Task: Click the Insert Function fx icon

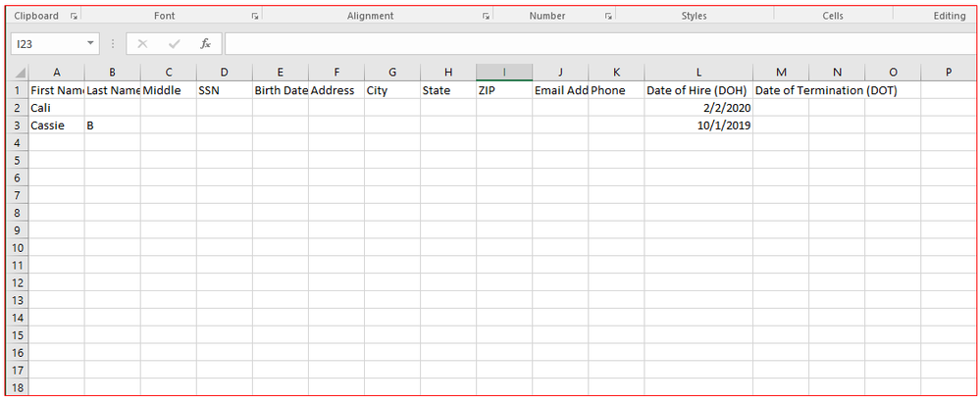Action: (x=206, y=44)
